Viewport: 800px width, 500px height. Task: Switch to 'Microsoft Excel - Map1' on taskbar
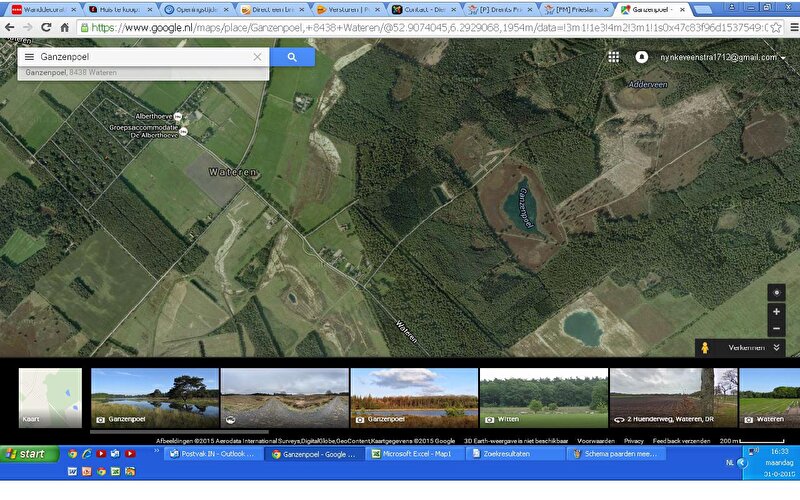click(414, 454)
